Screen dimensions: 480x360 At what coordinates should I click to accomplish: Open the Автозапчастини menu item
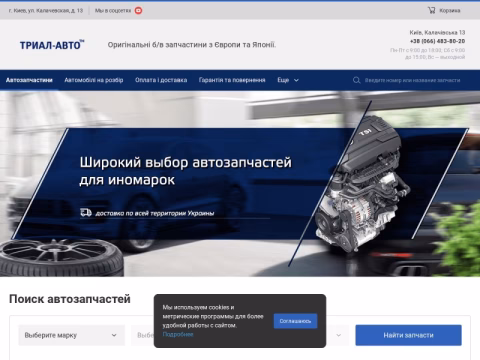coord(29,80)
